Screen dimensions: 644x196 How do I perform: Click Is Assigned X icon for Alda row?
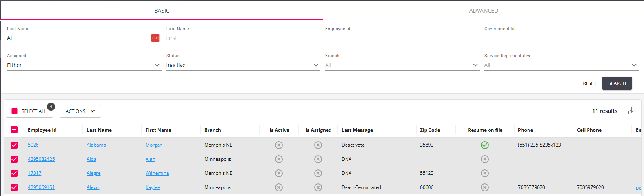pyautogui.click(x=318, y=159)
